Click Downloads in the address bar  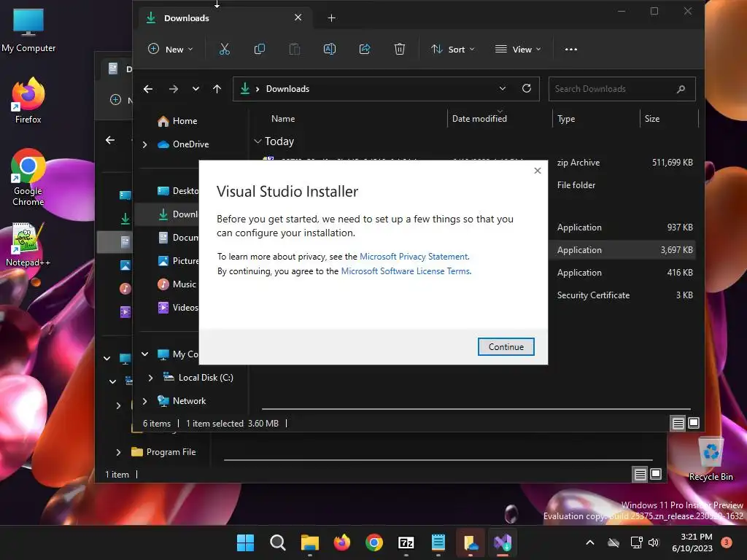pos(287,89)
